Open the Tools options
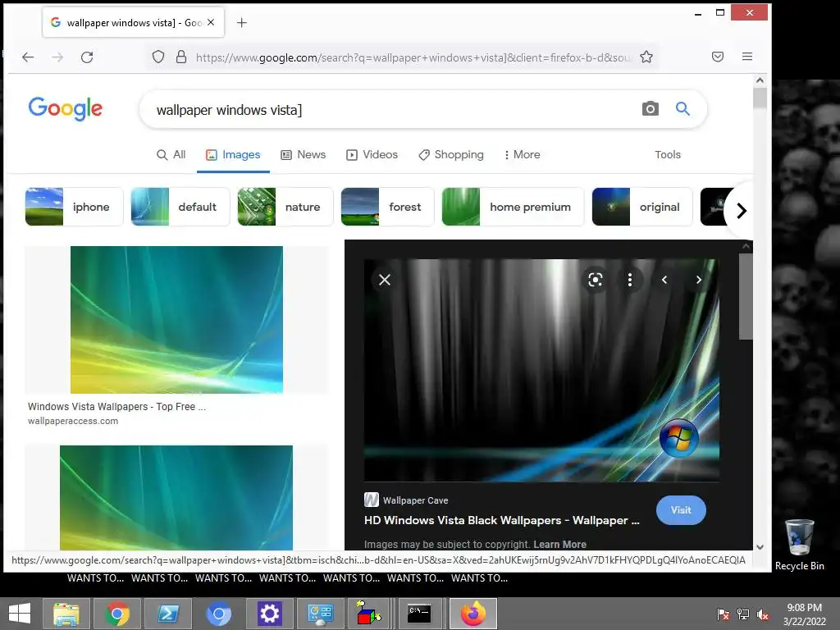 coord(668,154)
